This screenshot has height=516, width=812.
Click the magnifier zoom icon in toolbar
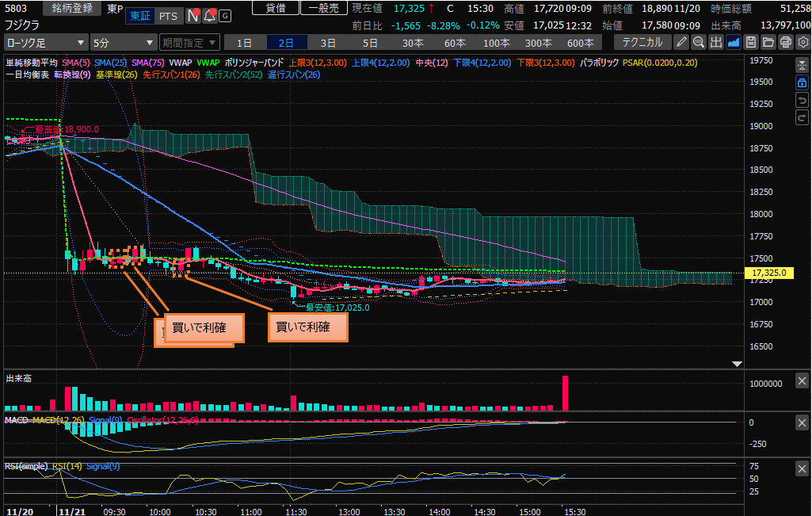click(699, 42)
